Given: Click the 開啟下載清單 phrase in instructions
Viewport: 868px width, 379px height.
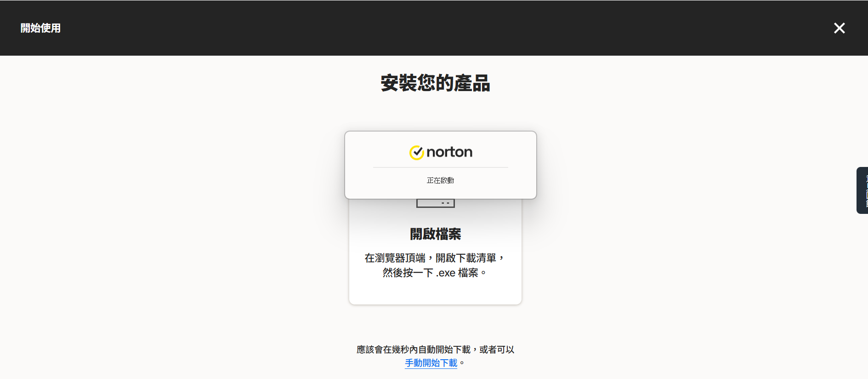Looking at the screenshot, I should pos(466,258).
